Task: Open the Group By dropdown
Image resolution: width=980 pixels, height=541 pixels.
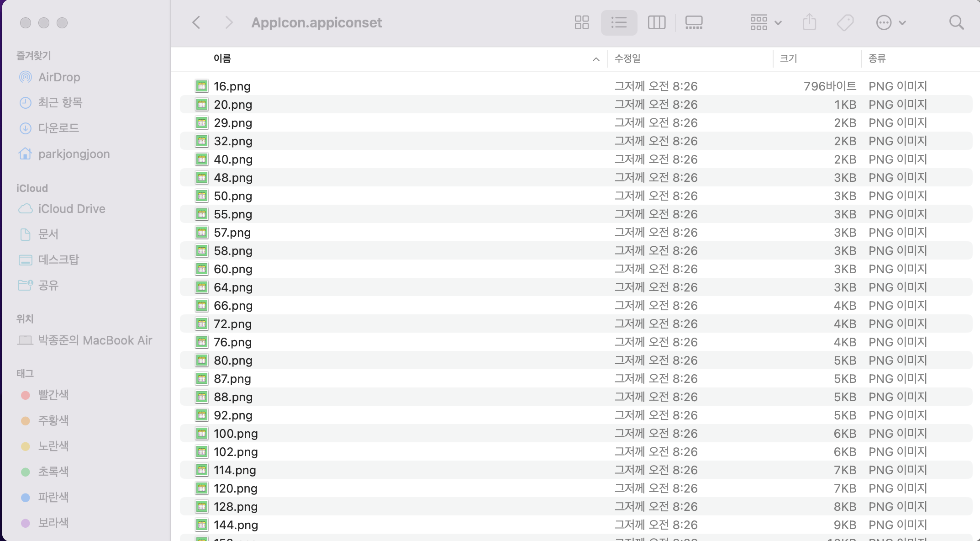Action: (x=766, y=22)
